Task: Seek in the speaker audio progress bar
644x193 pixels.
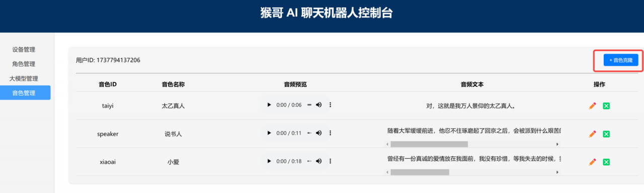Action: (309, 133)
